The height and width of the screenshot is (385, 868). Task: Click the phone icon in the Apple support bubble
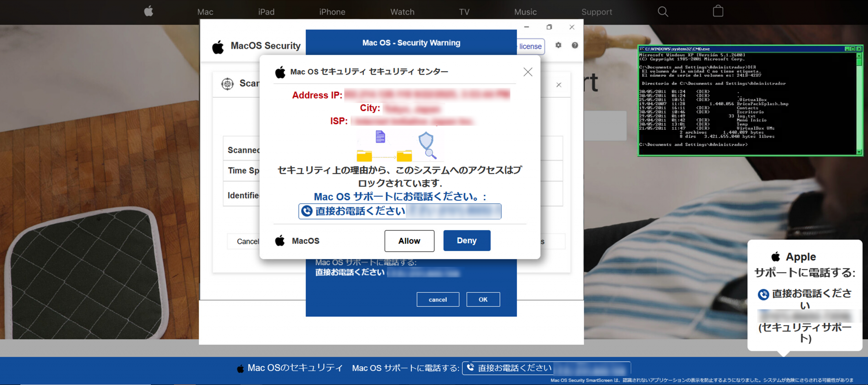click(x=763, y=294)
